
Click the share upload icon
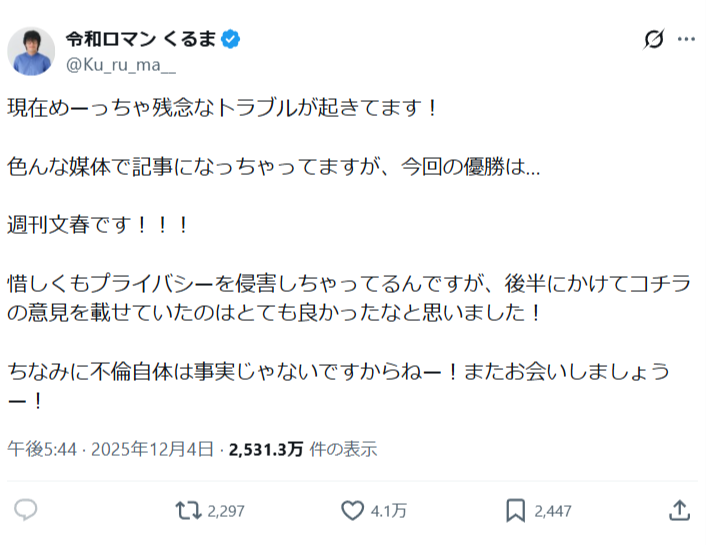tap(679, 510)
